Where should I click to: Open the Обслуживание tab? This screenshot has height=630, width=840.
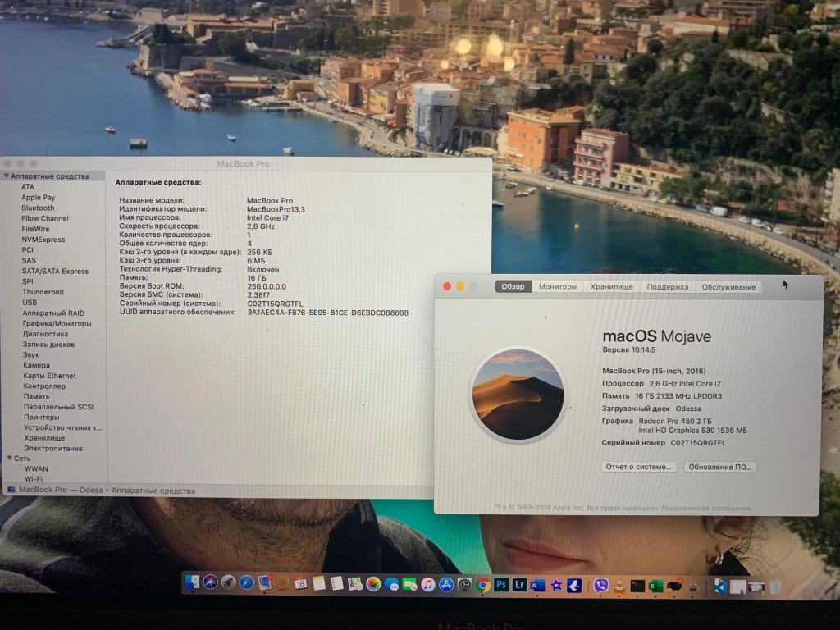coord(728,287)
